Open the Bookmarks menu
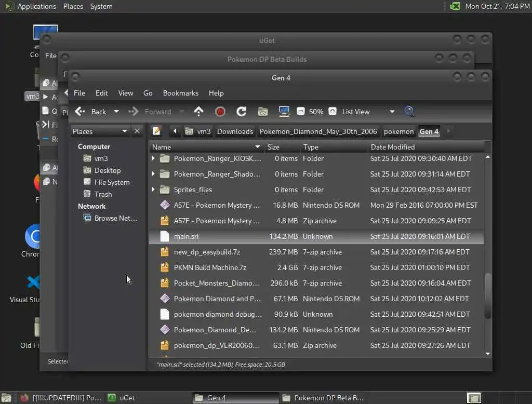532x404 pixels. [180, 93]
